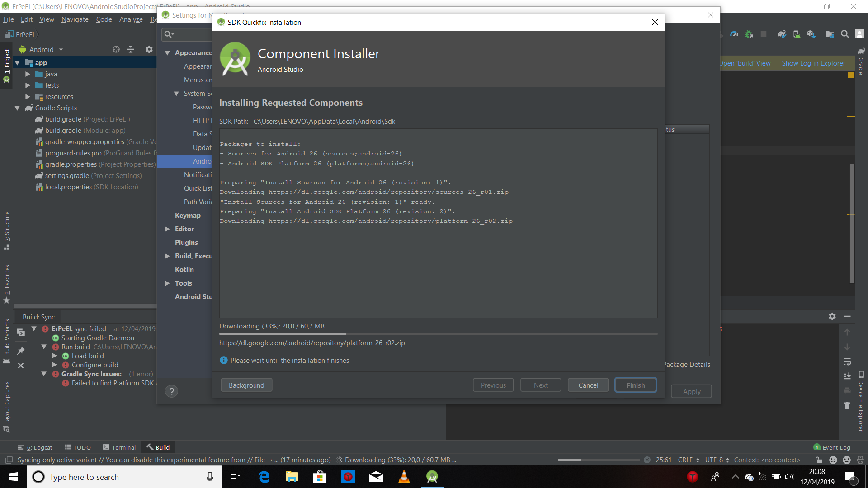868x488 pixels.
Task: Open the Android project view dropdown
Action: [x=42, y=49]
